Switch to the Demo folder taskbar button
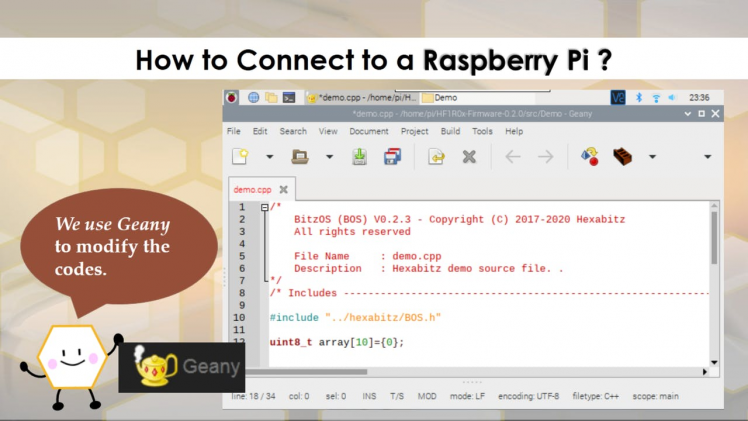The height and width of the screenshot is (421, 748). [478, 98]
